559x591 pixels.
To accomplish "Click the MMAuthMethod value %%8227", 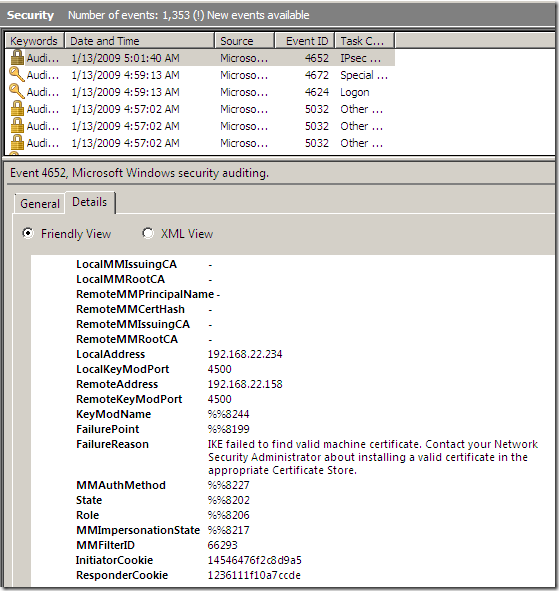I will click(228, 485).
